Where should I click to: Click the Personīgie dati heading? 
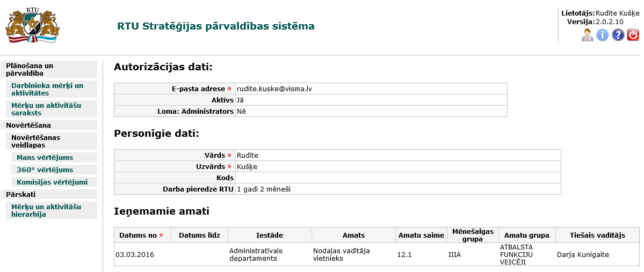(x=156, y=134)
